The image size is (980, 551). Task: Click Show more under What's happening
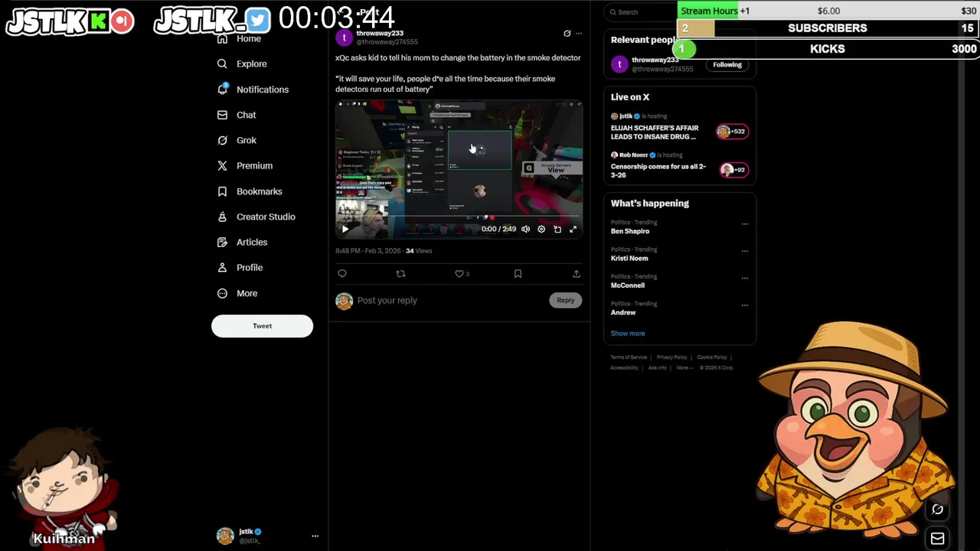[628, 334]
